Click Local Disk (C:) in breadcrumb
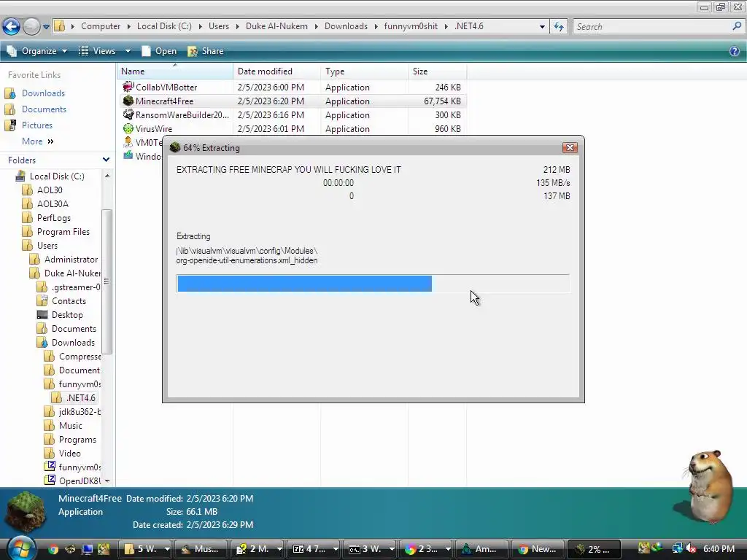747x560 pixels. pyautogui.click(x=164, y=26)
